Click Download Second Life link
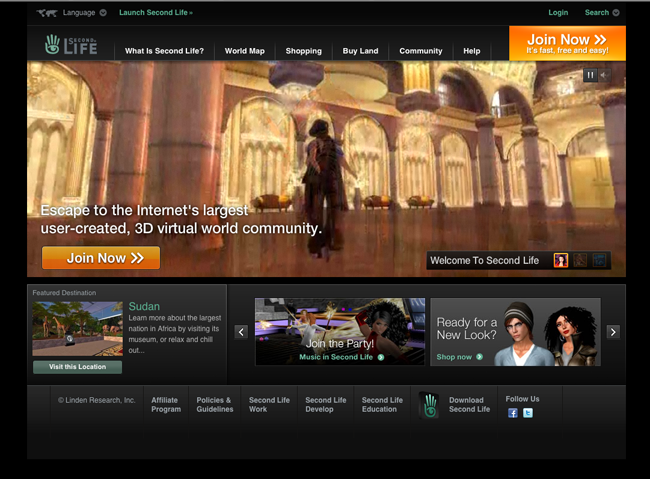650x479 pixels. pos(469,405)
